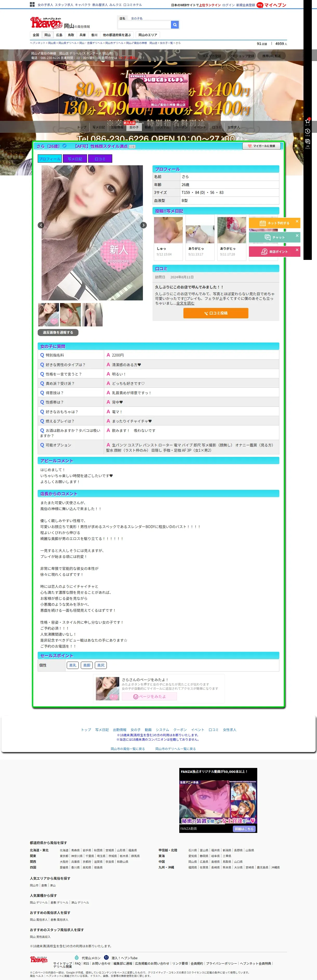Select 広島 in region navigation
The height and width of the screenshot is (980, 317).
59,35
